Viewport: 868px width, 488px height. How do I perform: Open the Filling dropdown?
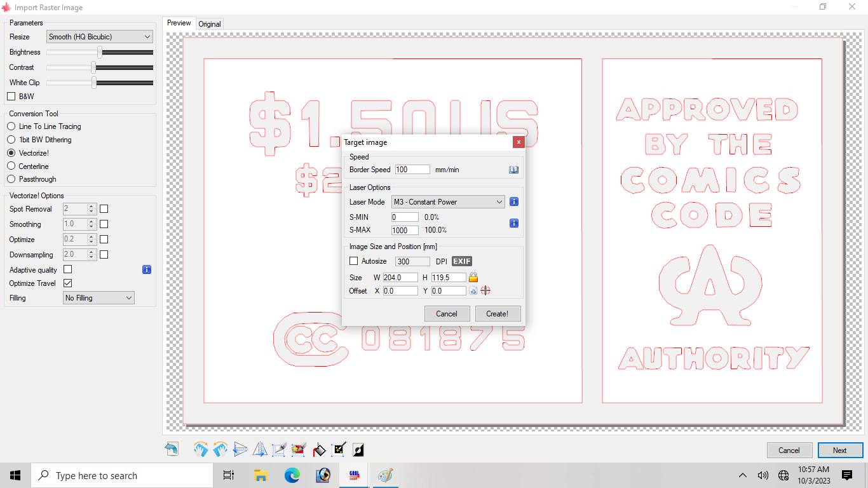[98, 298]
